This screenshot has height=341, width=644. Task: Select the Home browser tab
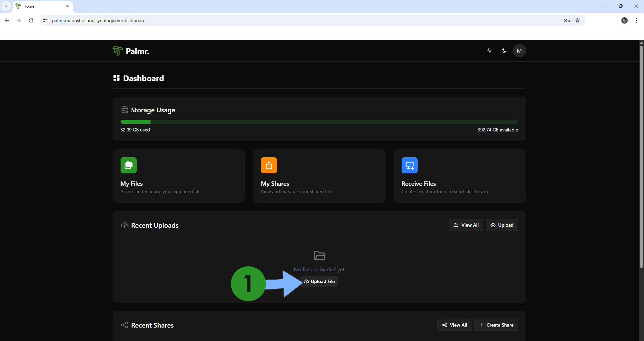pos(43,6)
